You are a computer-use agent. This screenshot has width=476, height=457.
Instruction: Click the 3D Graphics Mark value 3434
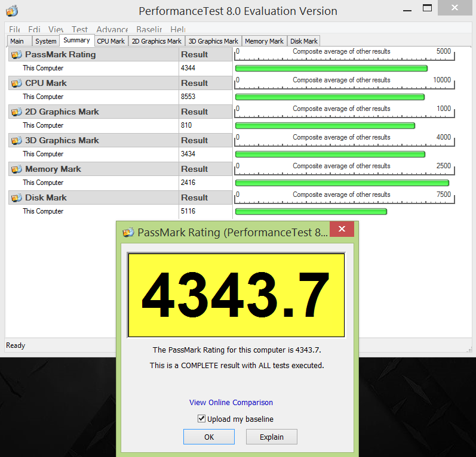pos(188,154)
